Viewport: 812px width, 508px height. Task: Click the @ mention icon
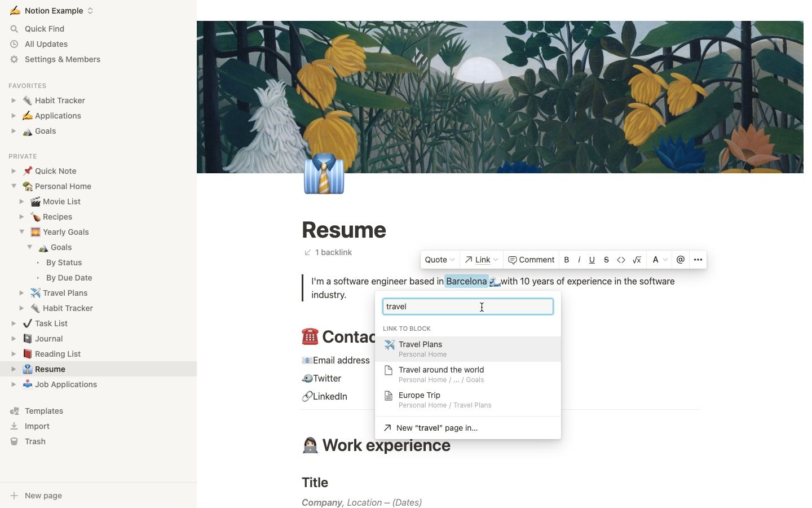coord(681,260)
